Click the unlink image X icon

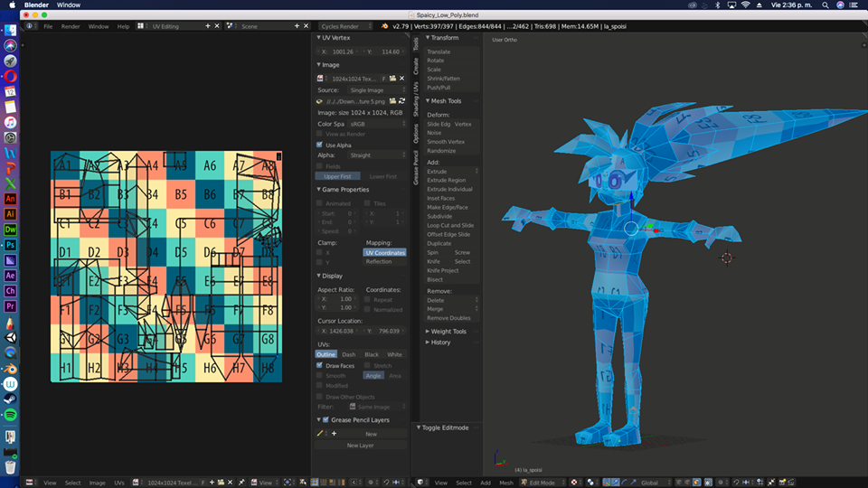click(402, 79)
